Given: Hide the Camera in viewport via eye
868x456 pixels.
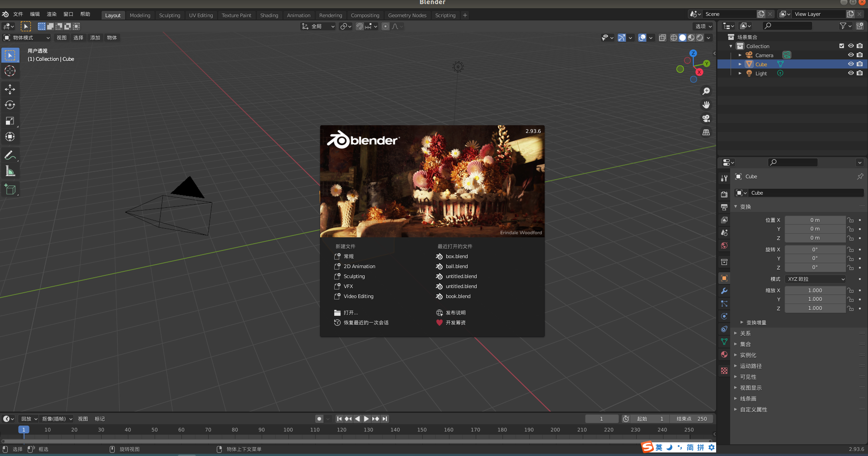Looking at the screenshot, I should pyautogui.click(x=851, y=55).
